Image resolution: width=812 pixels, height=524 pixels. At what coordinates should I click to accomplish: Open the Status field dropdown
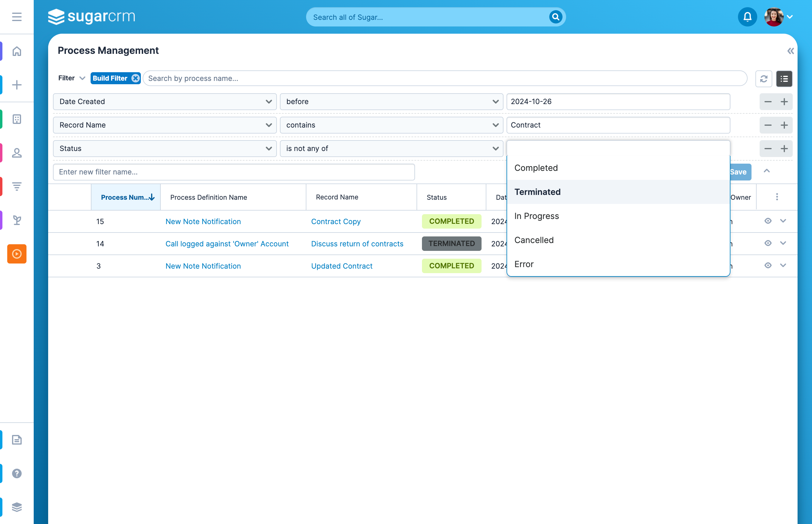tap(165, 149)
